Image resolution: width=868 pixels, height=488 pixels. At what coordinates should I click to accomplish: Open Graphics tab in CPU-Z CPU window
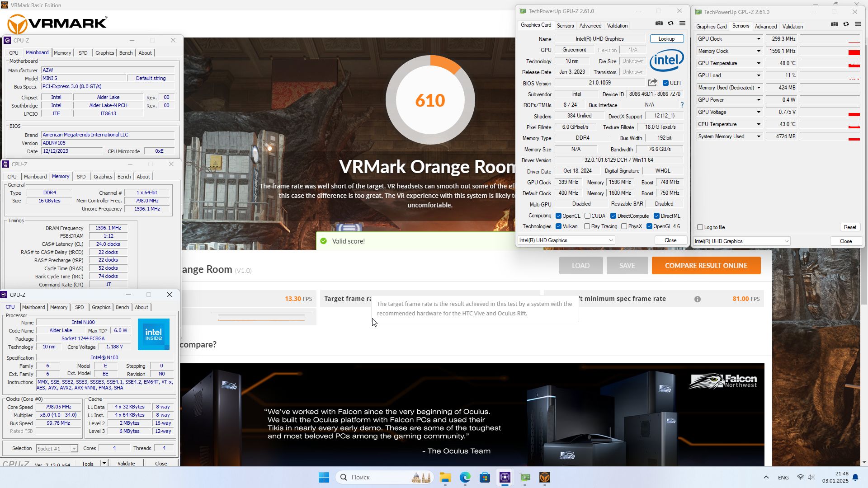[101, 307]
